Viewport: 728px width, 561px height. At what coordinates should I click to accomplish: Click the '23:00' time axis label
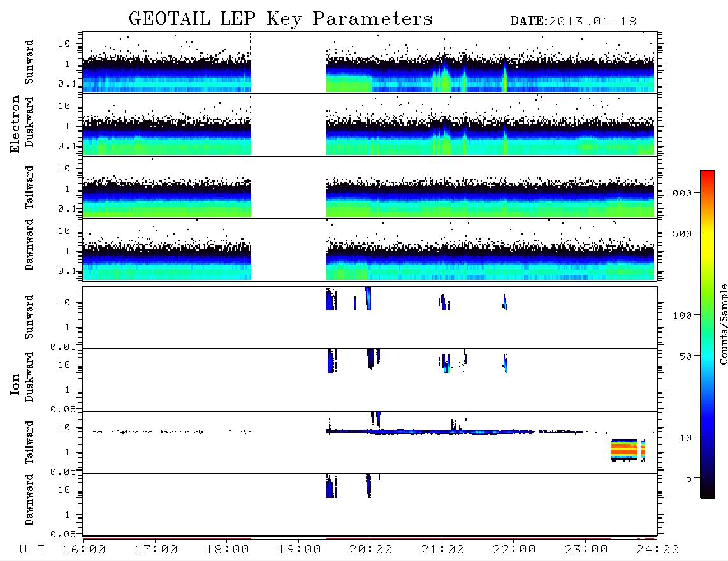(586, 550)
